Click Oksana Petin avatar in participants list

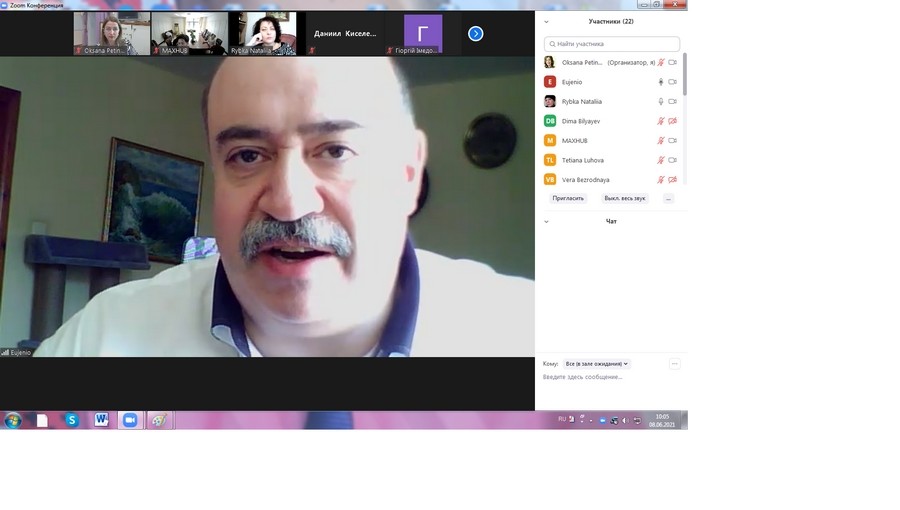[550, 62]
